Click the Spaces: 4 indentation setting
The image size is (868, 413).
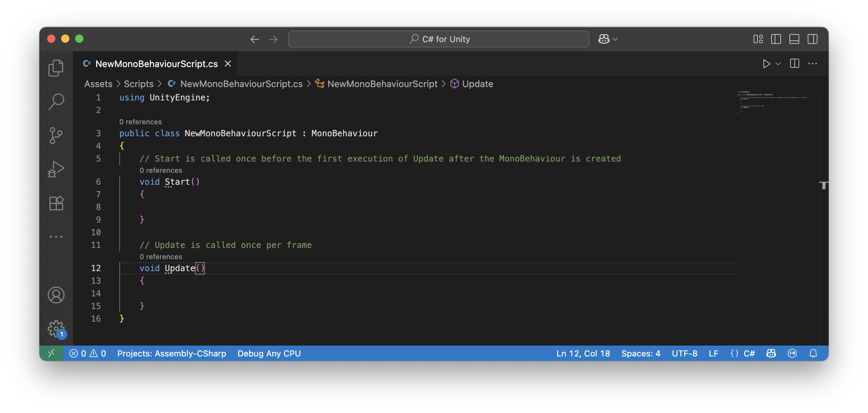click(x=641, y=353)
